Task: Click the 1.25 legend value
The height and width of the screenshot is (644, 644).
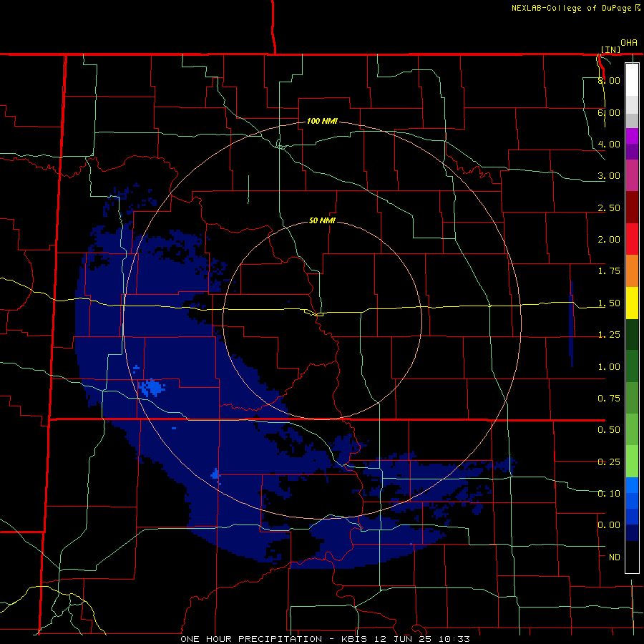Action: tap(609, 335)
